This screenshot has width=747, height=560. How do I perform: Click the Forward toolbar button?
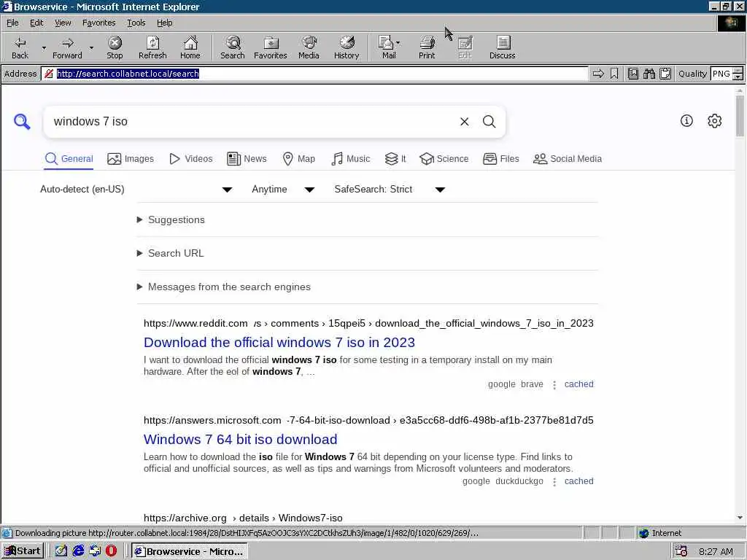coord(67,47)
